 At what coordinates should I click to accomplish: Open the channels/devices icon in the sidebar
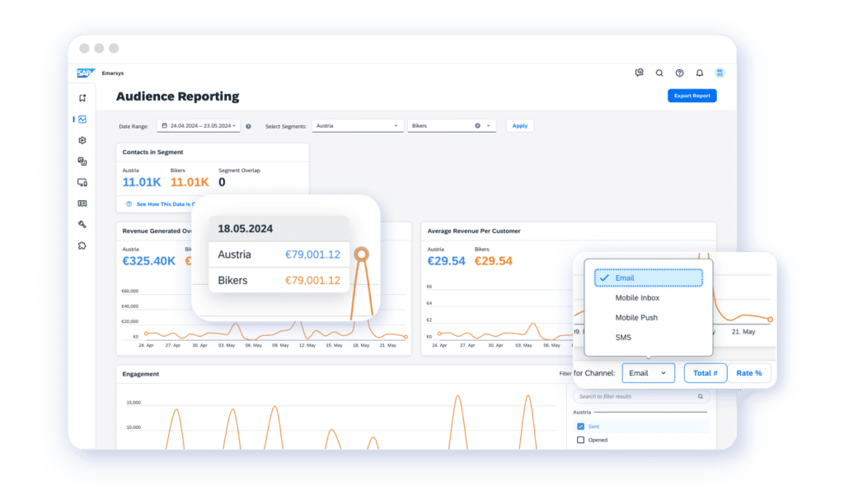pyautogui.click(x=82, y=182)
